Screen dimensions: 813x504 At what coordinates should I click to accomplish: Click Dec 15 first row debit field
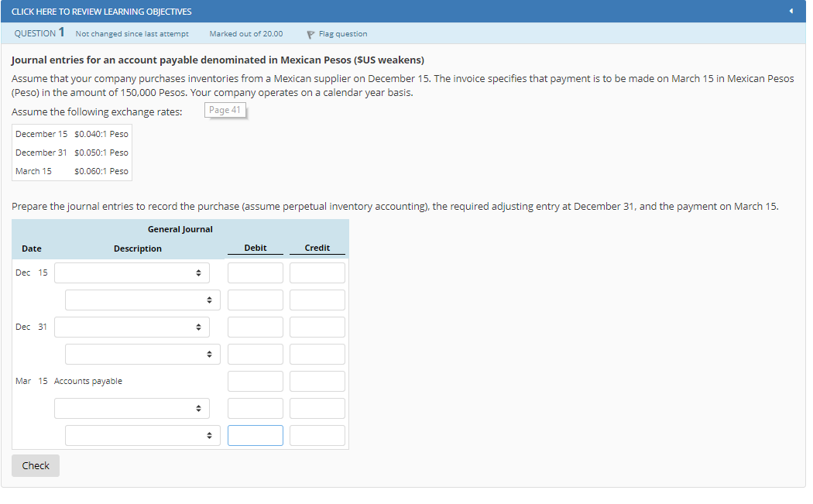coord(256,273)
